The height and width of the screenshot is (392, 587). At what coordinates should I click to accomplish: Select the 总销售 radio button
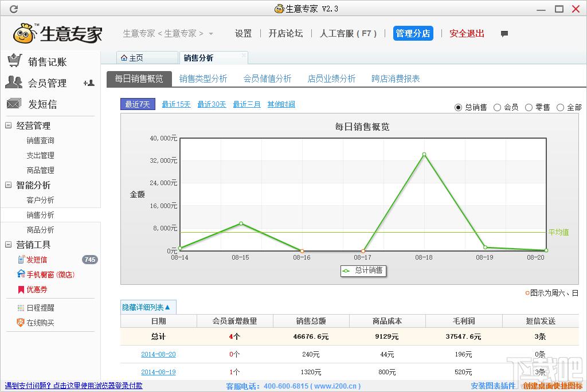[458, 107]
